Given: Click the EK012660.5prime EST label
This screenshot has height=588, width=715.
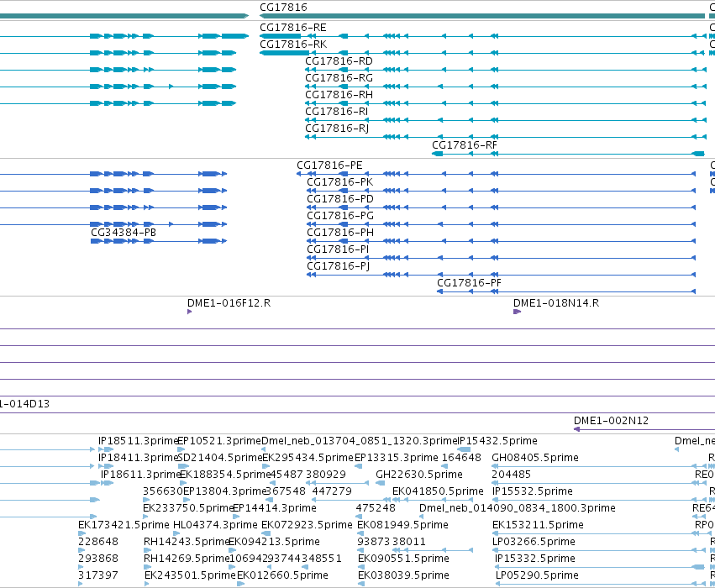Looking at the screenshot, I should tap(282, 575).
